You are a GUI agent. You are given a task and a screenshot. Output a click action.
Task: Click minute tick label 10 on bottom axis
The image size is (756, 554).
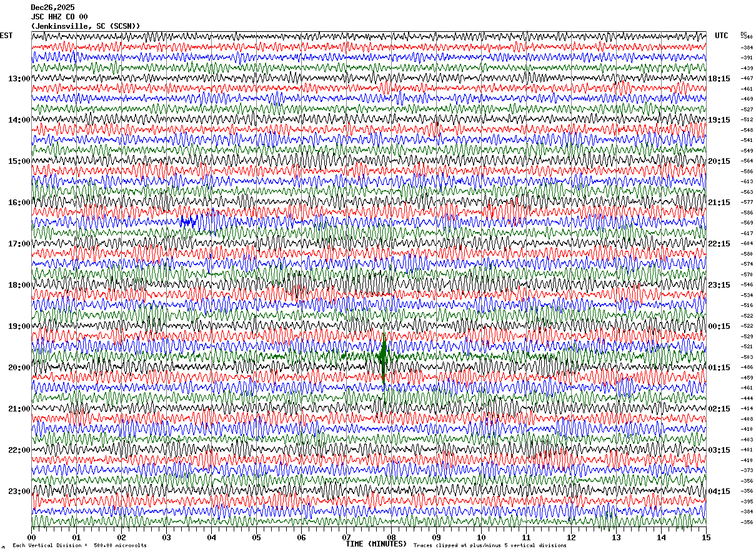482,537
